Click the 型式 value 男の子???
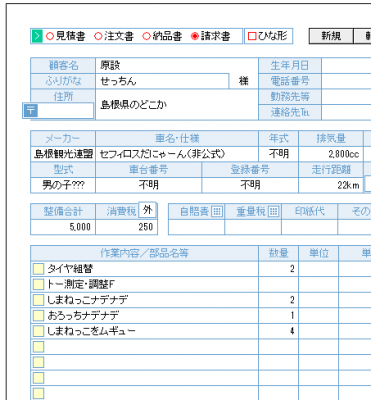The image size is (371, 400). [63, 185]
